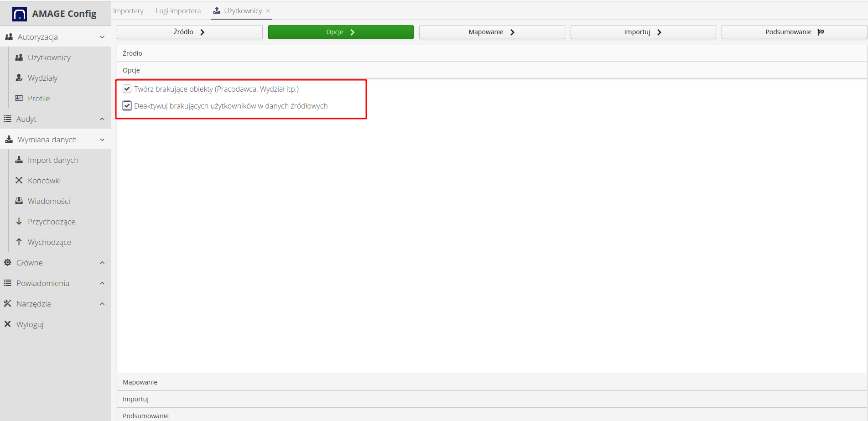This screenshot has height=421, width=868.
Task: Click the Wydziały sidebar icon
Action: point(19,78)
